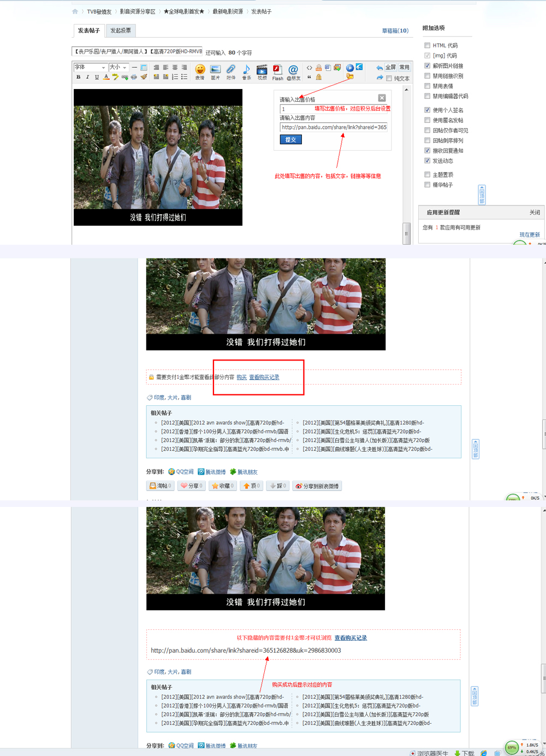Image resolution: width=546 pixels, height=756 pixels.
Task: Apply bold formatting in editor toolbar
Action: [x=79, y=77]
